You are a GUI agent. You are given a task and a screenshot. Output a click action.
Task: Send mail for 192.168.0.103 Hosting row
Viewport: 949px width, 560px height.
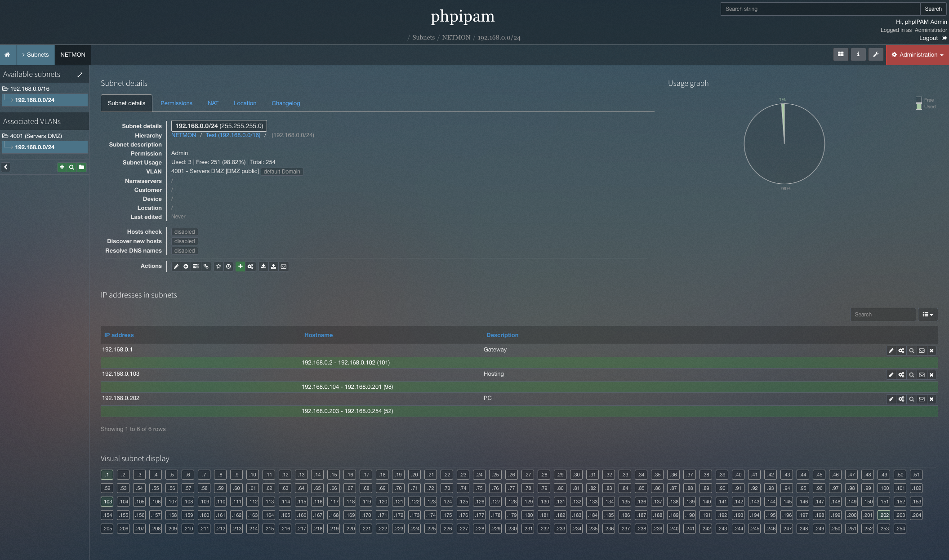click(x=922, y=375)
